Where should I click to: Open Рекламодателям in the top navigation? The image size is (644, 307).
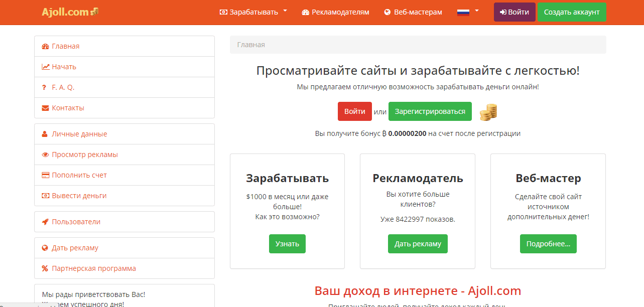335,12
